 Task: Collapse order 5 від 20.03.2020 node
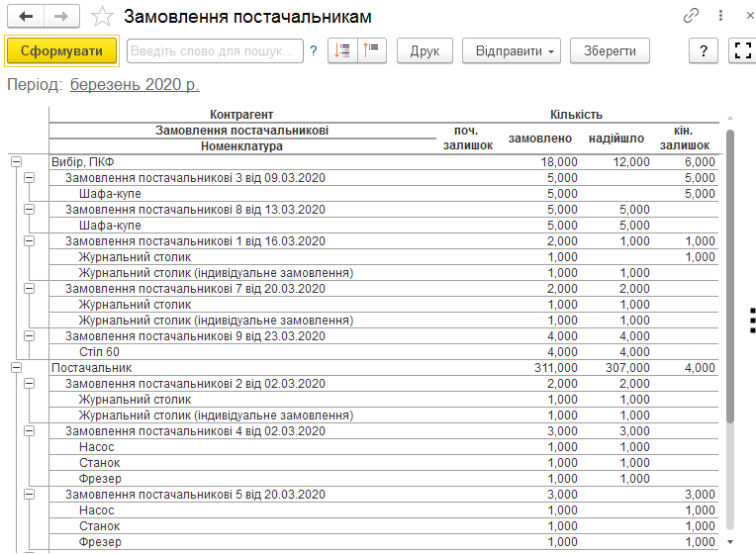tap(30, 495)
